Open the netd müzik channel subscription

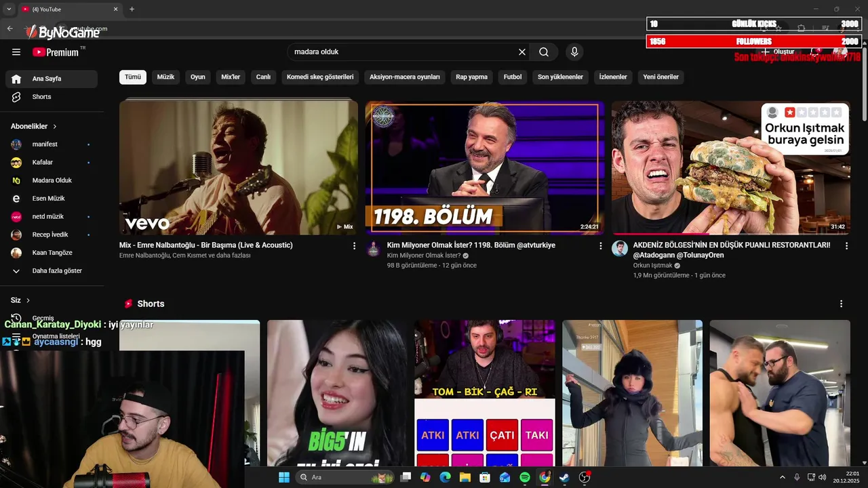pos(52,216)
